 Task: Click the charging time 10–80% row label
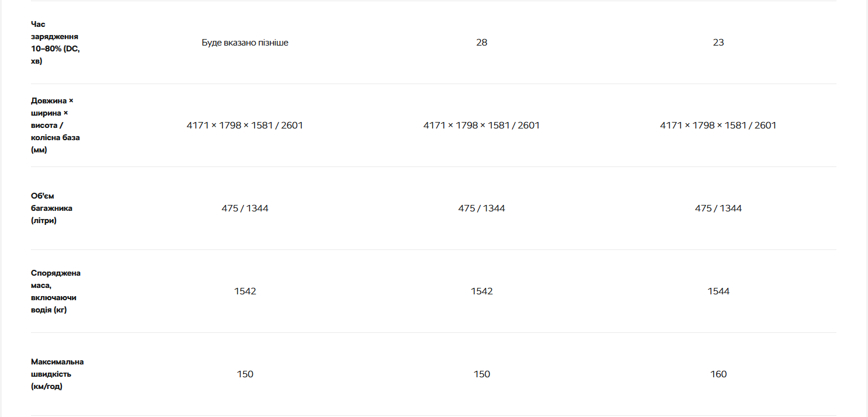(55, 43)
